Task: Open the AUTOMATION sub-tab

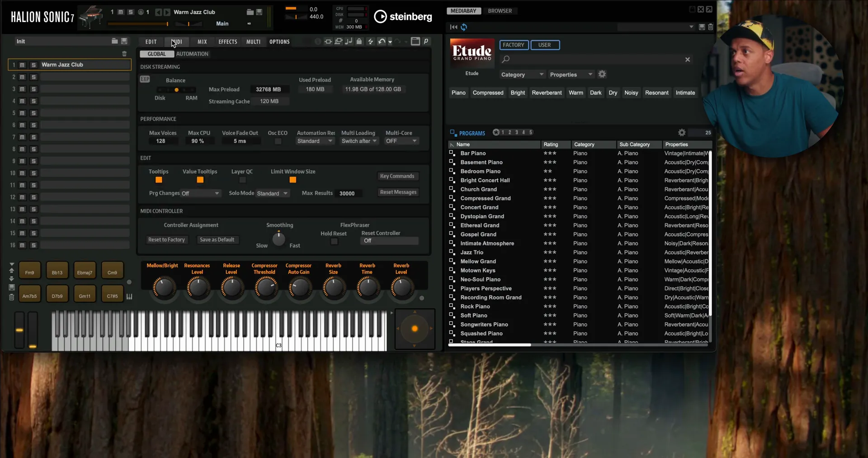Action: pos(192,54)
